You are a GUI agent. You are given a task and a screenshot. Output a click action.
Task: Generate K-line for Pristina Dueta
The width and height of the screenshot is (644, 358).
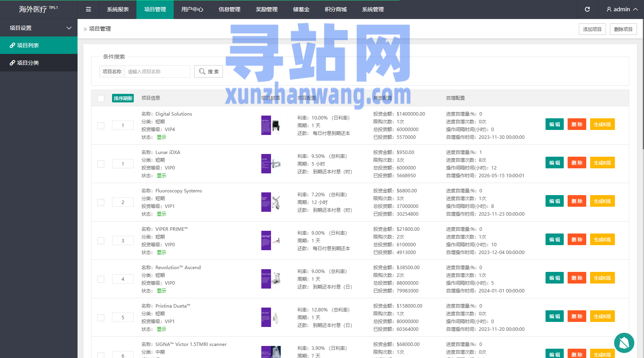(x=602, y=316)
